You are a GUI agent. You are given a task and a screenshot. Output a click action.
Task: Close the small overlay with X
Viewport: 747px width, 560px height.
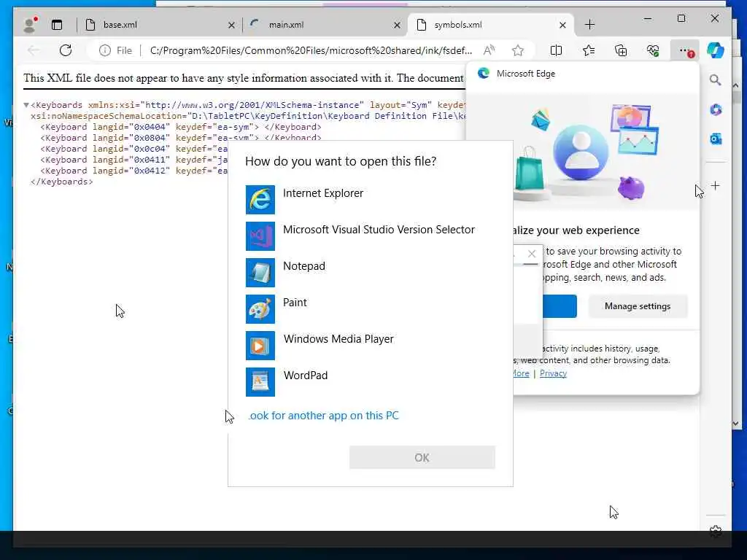tap(532, 254)
